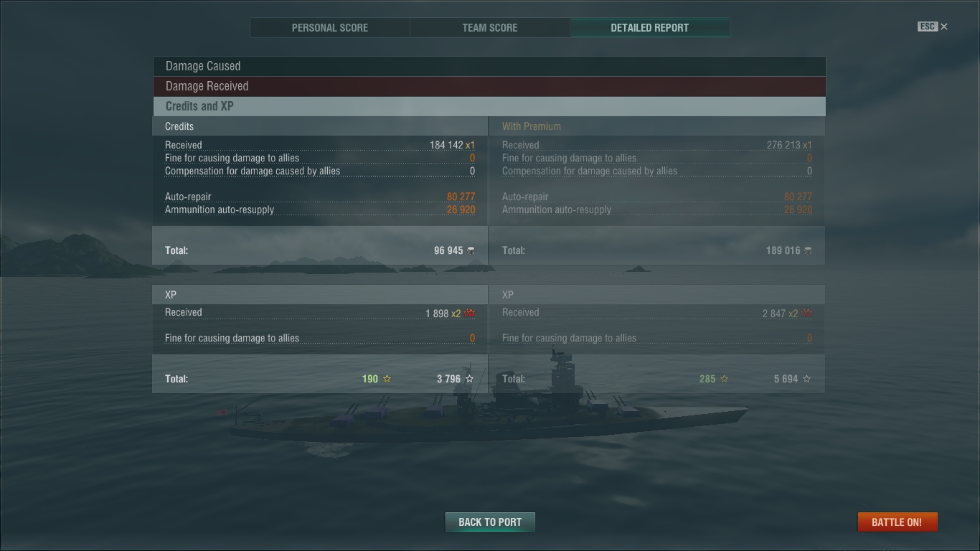980x551 pixels.
Task: Click the With Premium column header
Action: 532,126
